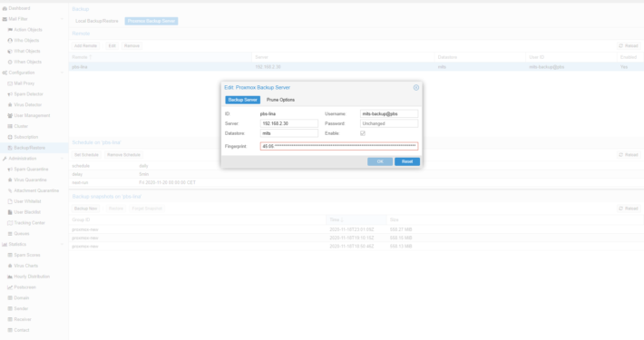Click into the Fingerprint field
The width and height of the screenshot is (644, 340).
pyautogui.click(x=339, y=146)
